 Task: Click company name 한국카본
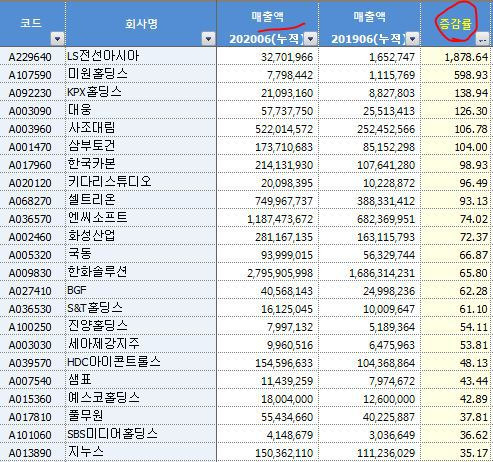(92, 163)
